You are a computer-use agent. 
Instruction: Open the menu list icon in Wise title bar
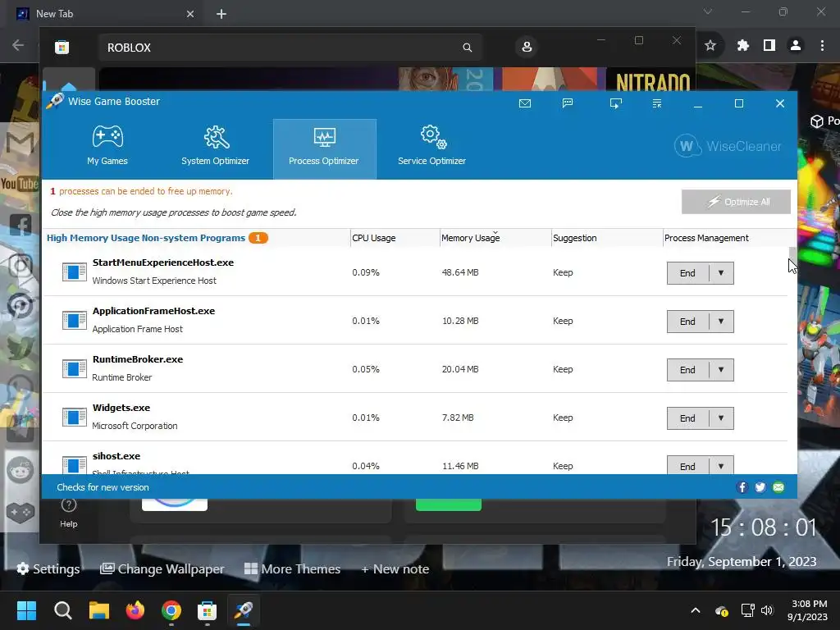pos(657,103)
